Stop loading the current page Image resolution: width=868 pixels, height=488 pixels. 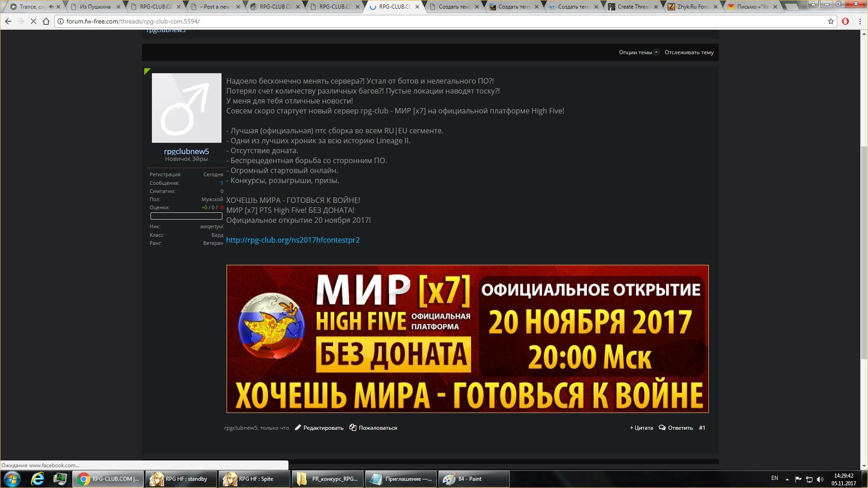(33, 21)
